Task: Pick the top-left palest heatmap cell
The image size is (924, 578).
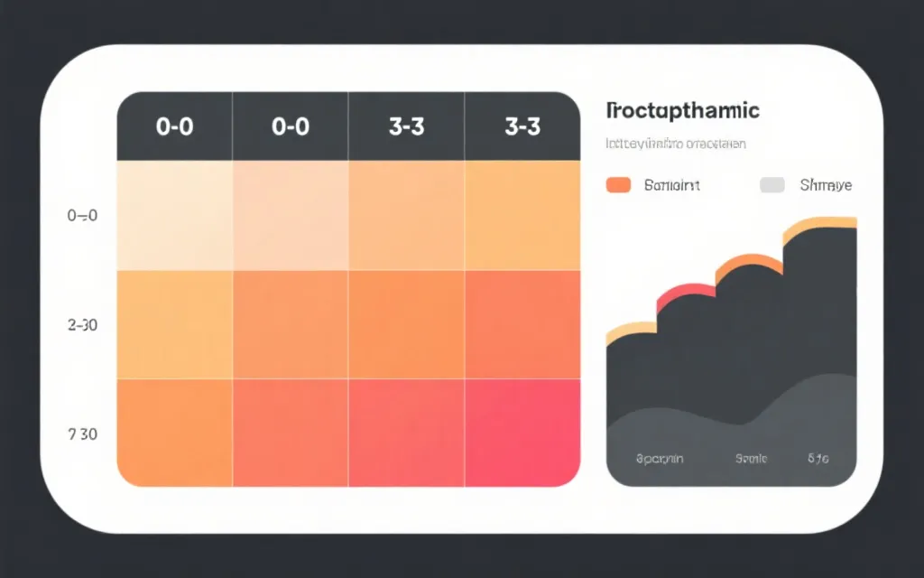Action: [175, 215]
